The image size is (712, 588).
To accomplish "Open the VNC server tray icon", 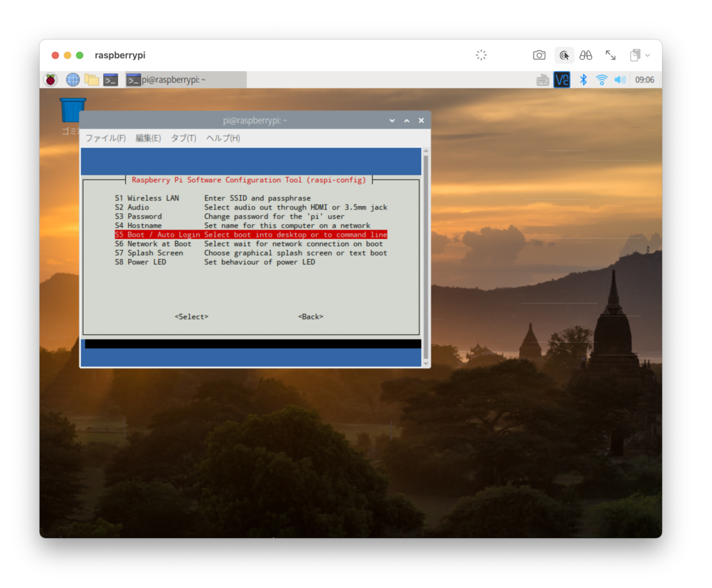I will (562, 80).
